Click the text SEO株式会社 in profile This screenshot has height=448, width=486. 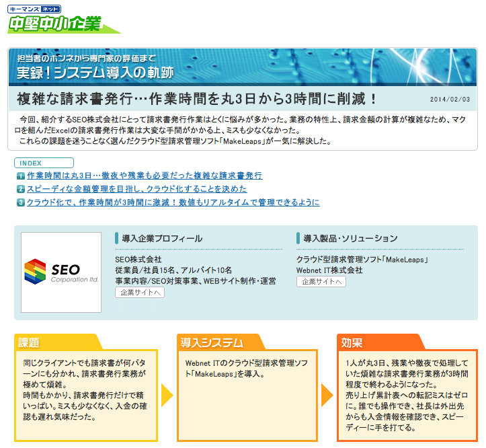click(x=138, y=260)
